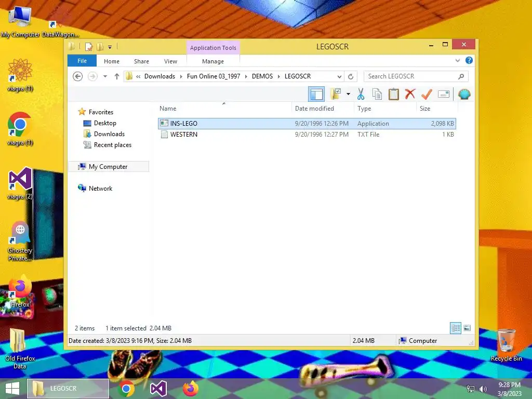Click the New Folder icon in quick access toolbar
The height and width of the screenshot is (399, 532).
(x=100, y=46)
